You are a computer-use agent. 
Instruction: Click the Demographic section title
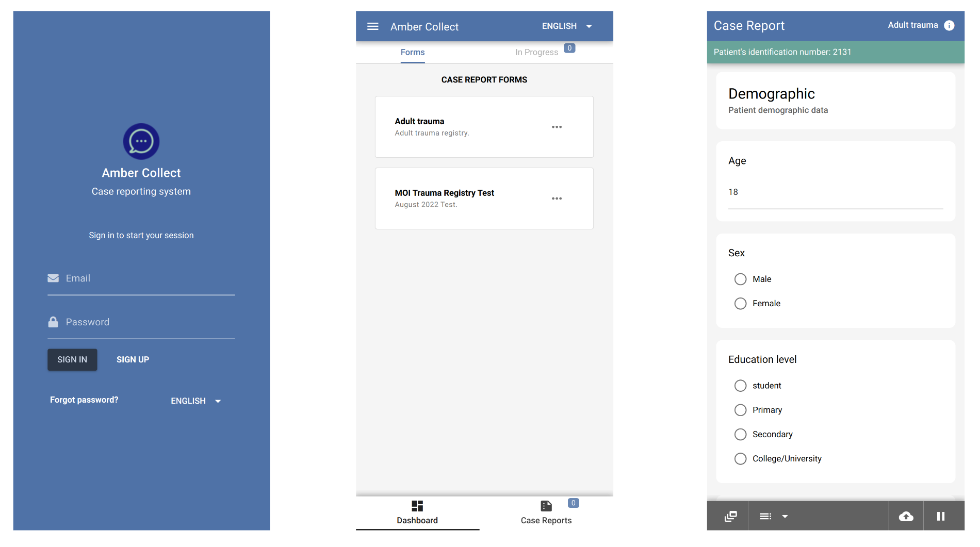coord(771,94)
